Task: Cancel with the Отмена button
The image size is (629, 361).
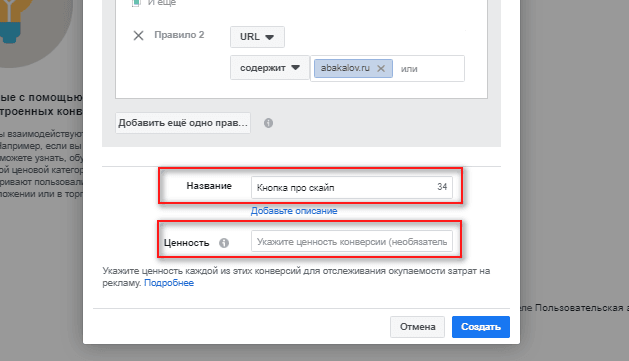Action: pyautogui.click(x=417, y=327)
